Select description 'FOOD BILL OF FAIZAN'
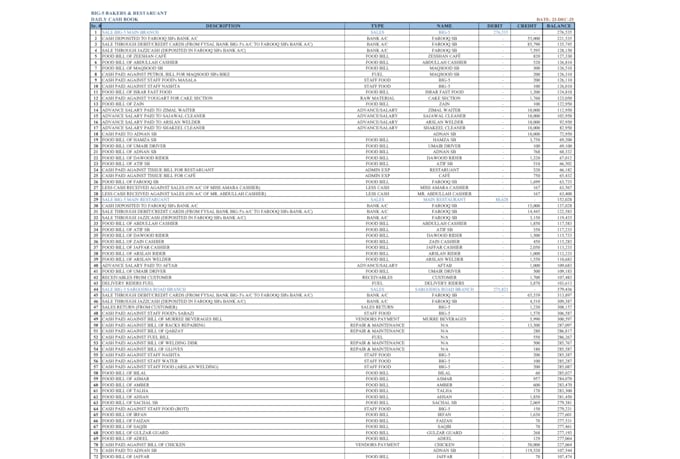 pyautogui.click(x=126, y=421)
